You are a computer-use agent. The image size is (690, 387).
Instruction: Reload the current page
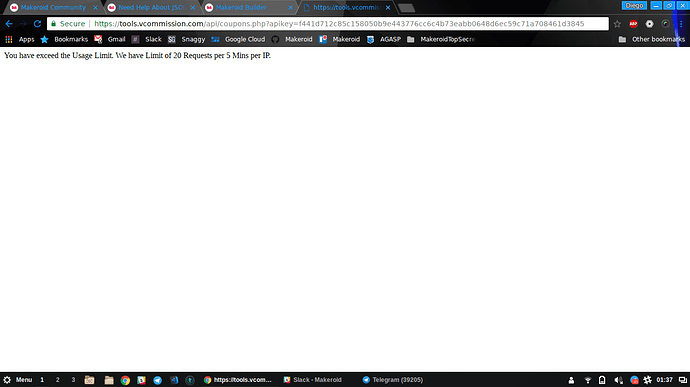(x=37, y=24)
